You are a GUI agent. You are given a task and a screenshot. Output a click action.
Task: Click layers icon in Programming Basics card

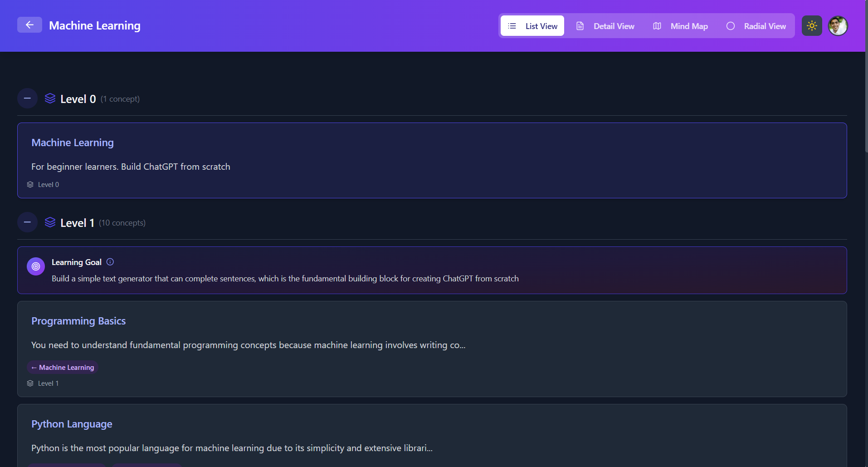click(30, 383)
